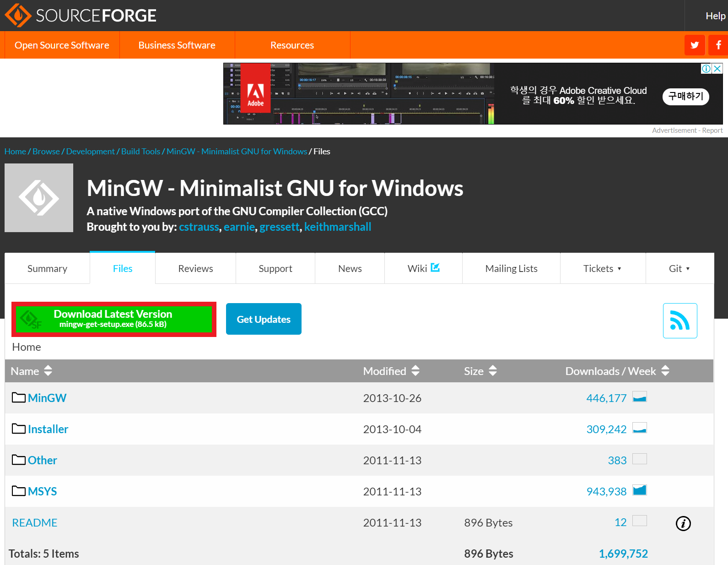Open MinGW project breadcrumb link
The height and width of the screenshot is (565, 728).
[x=237, y=152]
